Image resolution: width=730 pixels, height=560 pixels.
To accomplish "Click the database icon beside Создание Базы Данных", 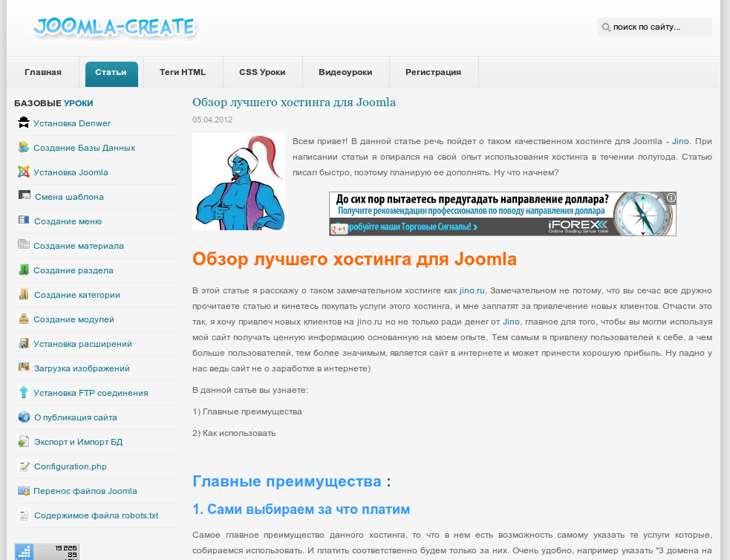I will click(24, 147).
